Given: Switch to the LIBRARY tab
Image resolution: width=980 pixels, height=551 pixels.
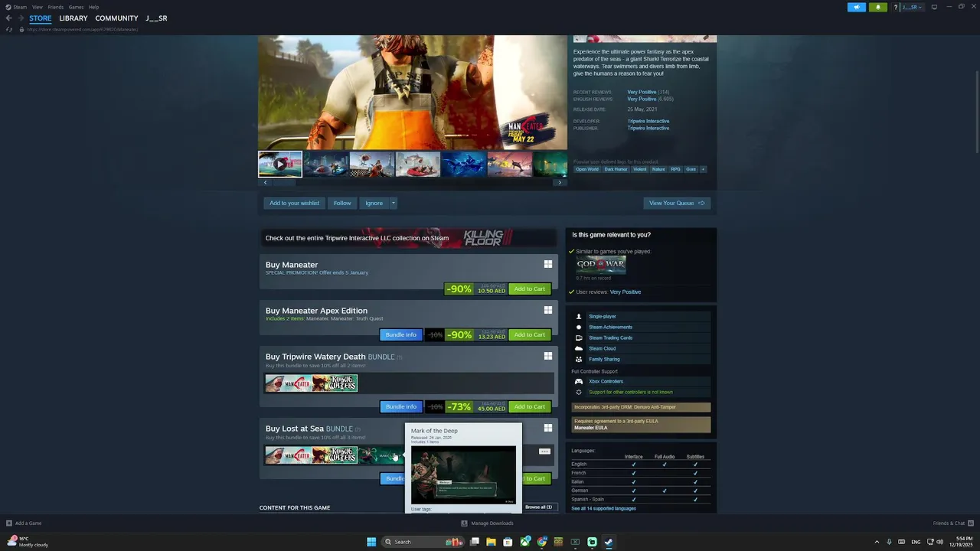Looking at the screenshot, I should [x=73, y=18].
